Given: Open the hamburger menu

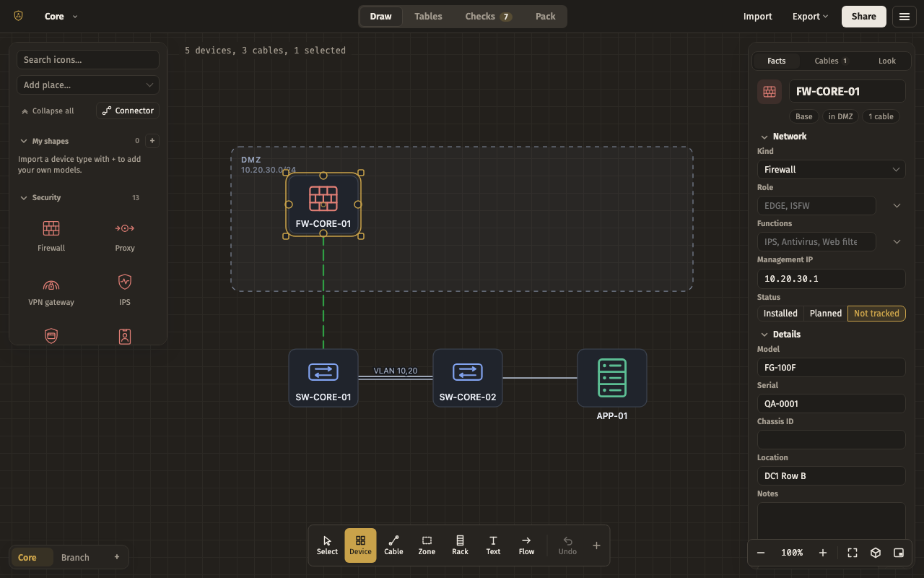Looking at the screenshot, I should [x=905, y=17].
